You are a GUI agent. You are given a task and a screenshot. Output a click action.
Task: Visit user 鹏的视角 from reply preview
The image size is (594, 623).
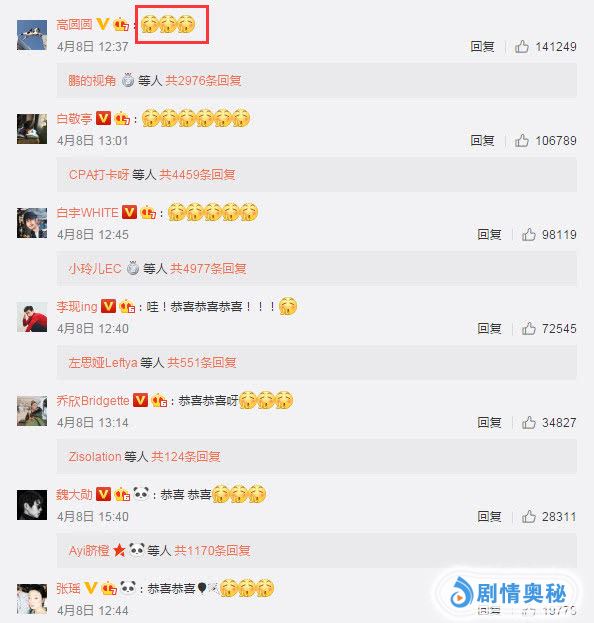(x=92, y=81)
